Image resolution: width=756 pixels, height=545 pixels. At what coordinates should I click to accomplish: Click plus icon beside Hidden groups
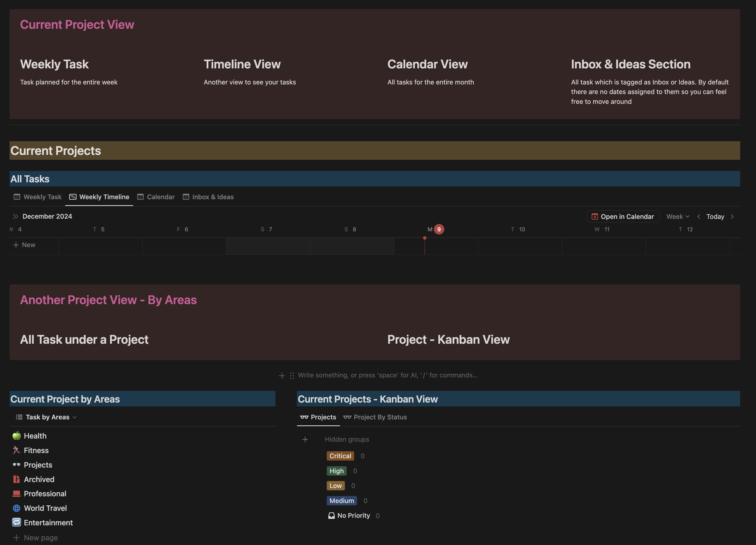point(305,440)
